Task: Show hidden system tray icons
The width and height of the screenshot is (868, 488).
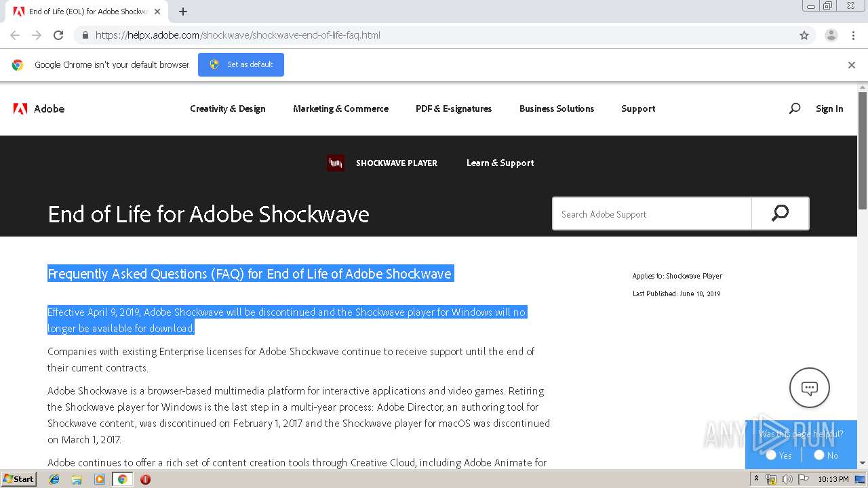Action: (756, 479)
